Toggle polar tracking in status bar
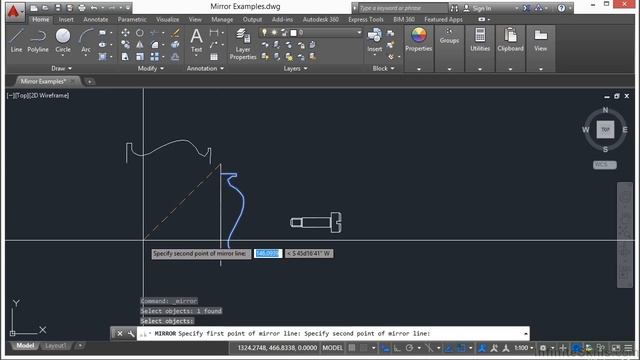The width and height of the screenshot is (640, 360). pos(409,348)
